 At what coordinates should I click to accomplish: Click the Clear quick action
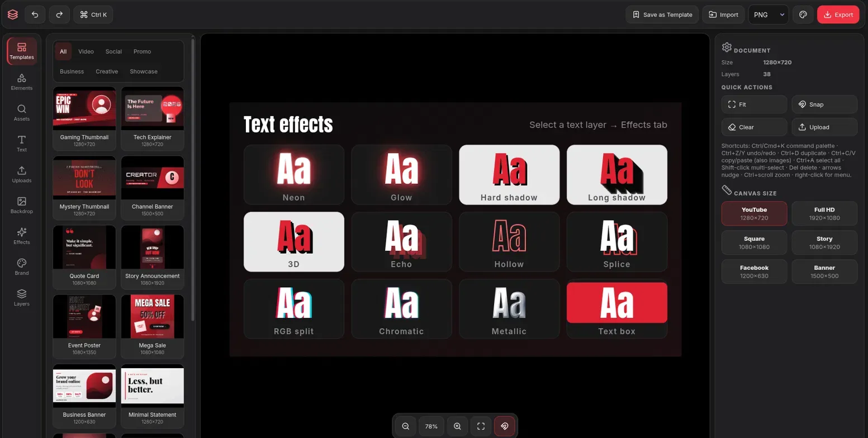[x=754, y=127]
